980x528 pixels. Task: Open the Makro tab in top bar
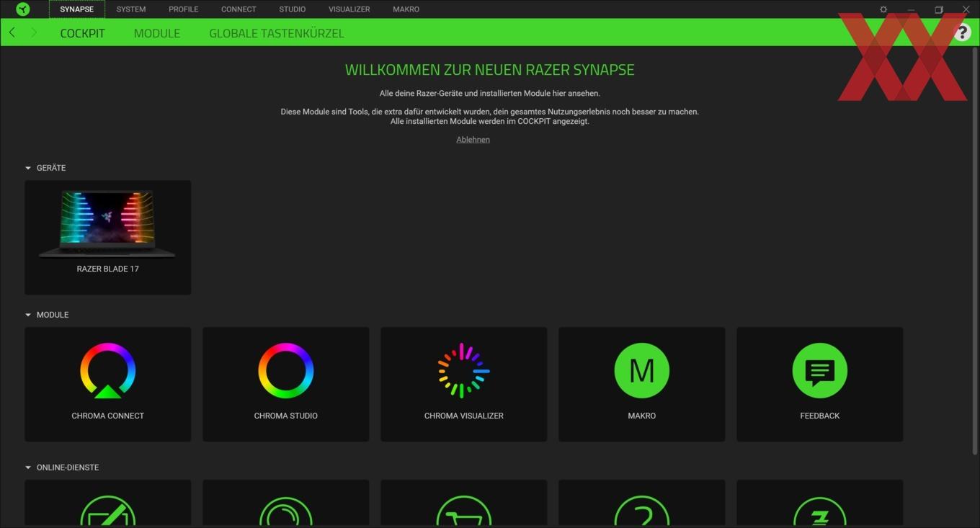point(406,9)
